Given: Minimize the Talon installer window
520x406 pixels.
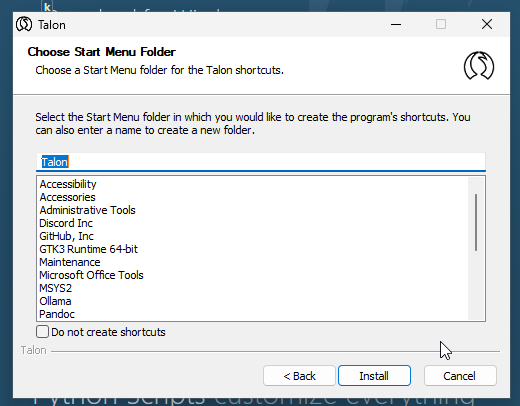Looking at the screenshot, I should click(x=396, y=24).
